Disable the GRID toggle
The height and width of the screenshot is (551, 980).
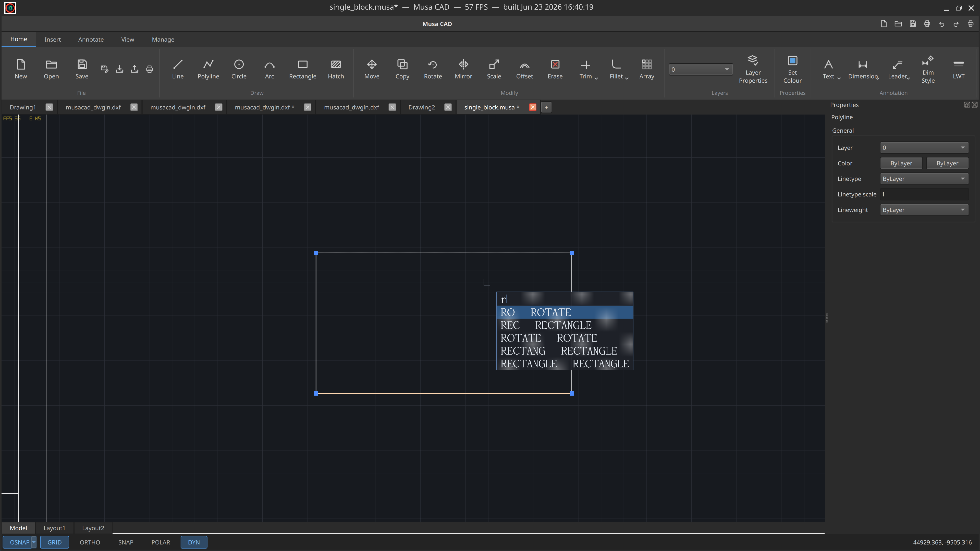pyautogui.click(x=54, y=542)
